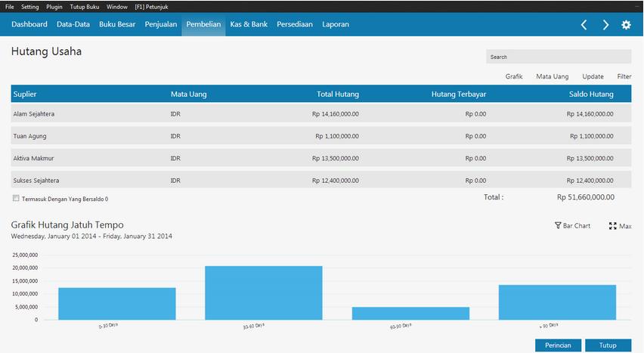Click the Update link

pos(593,76)
